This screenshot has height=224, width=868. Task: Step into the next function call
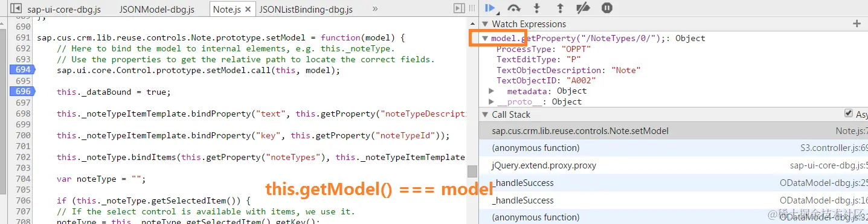536,8
